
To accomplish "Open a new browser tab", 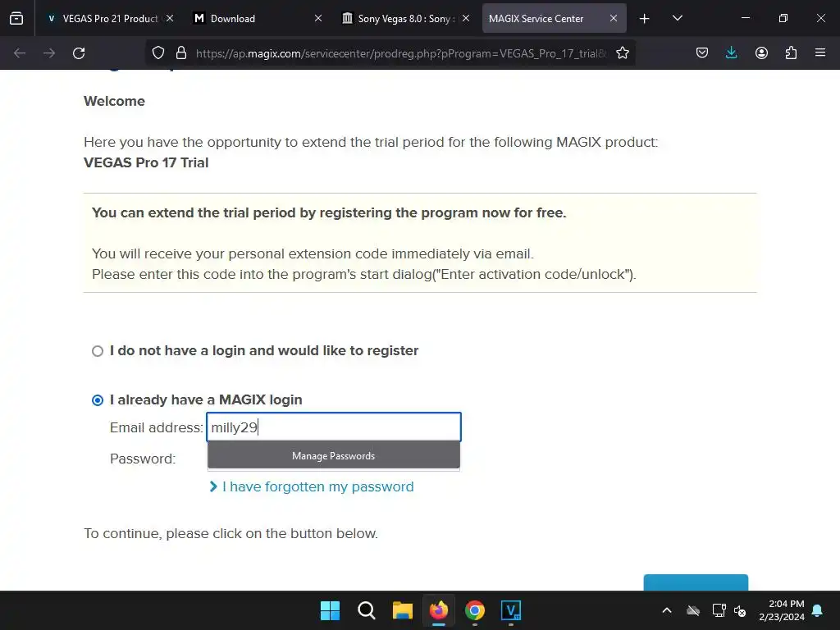I will click(x=645, y=19).
